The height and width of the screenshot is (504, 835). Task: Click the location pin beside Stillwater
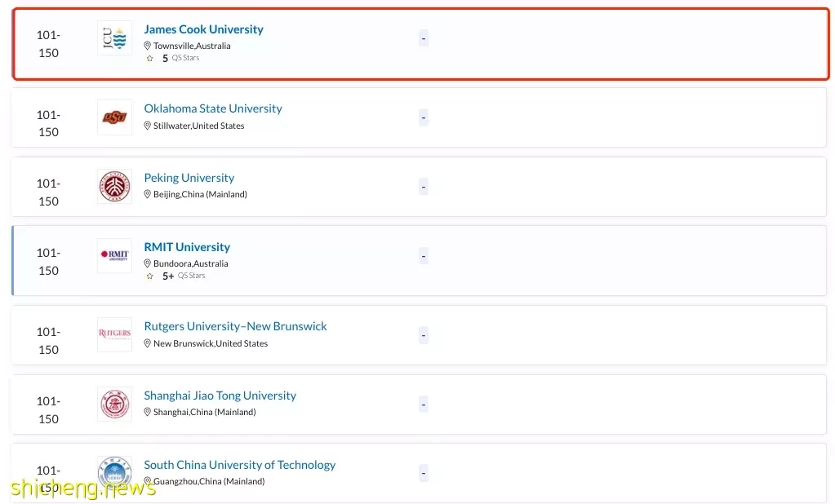pos(148,126)
